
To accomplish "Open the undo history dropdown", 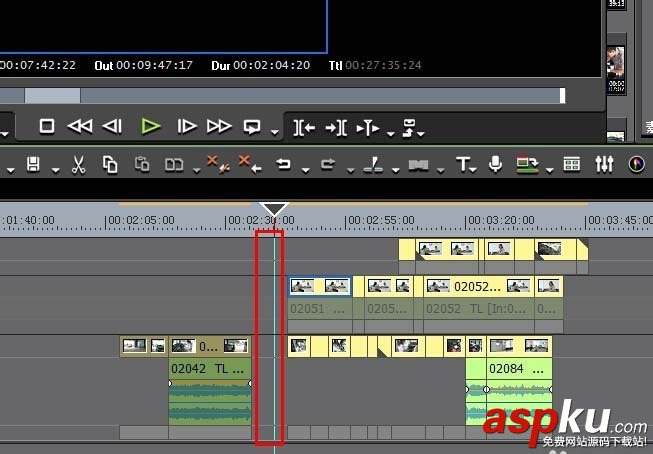I will 306,170.
